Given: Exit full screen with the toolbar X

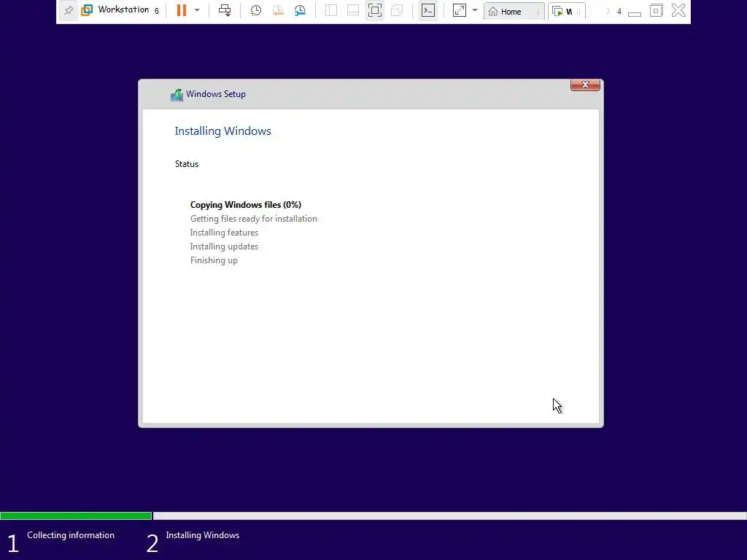Looking at the screenshot, I should (678, 10).
